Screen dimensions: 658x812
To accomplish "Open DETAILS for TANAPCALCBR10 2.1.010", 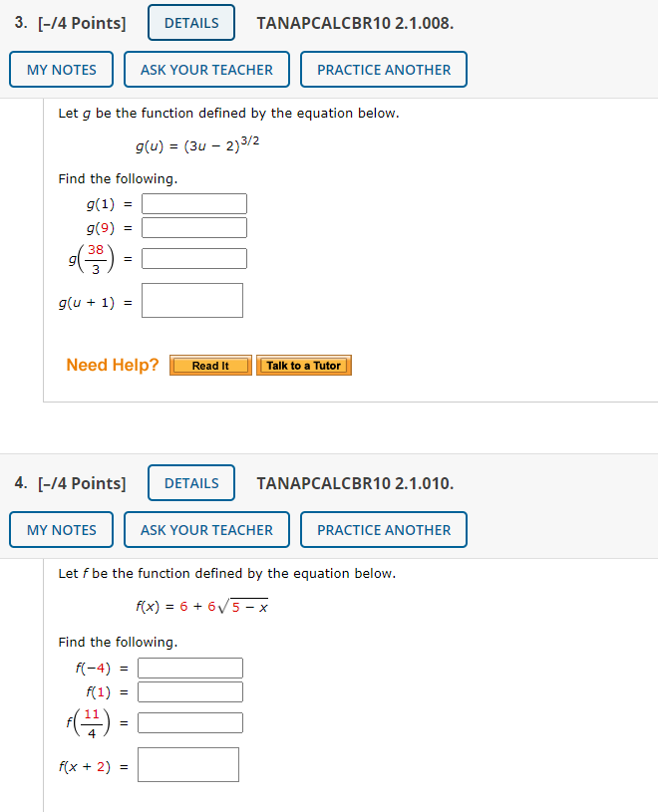I will (190, 482).
